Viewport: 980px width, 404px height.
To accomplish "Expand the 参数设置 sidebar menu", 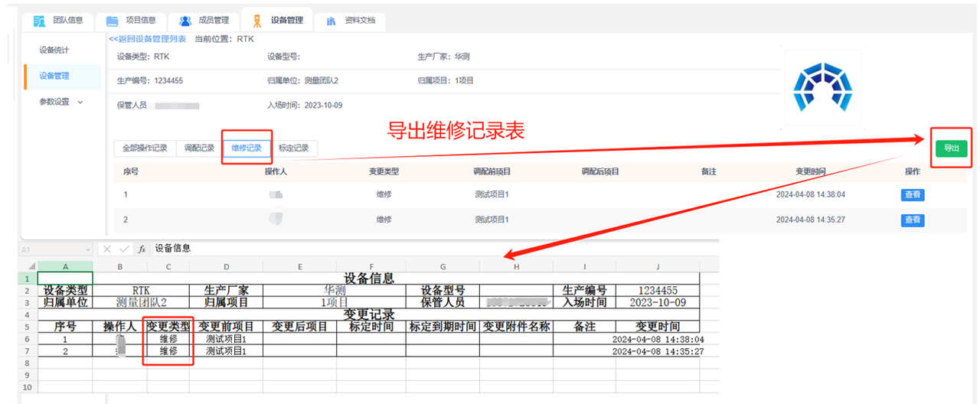I will [61, 102].
